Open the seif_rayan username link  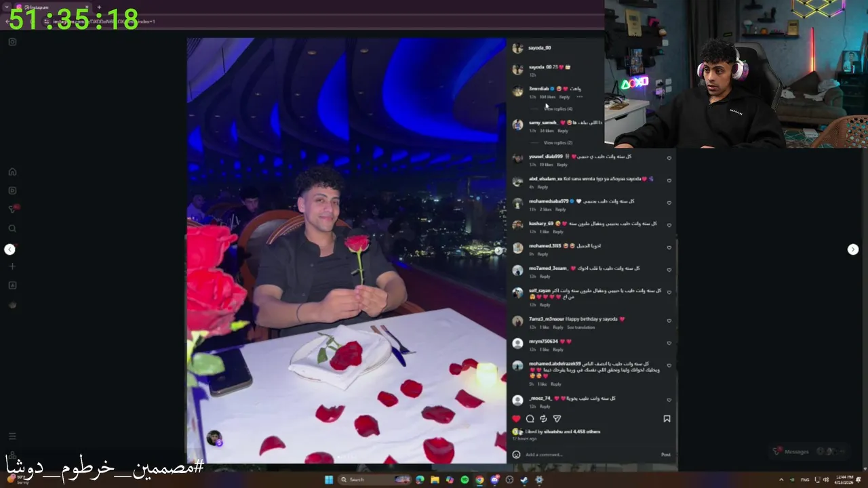540,291
